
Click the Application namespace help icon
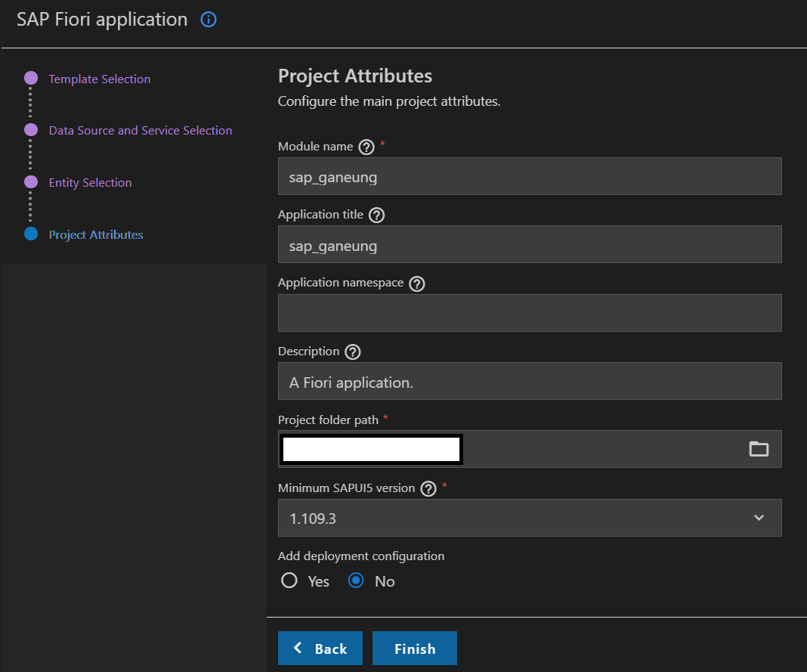coord(417,283)
